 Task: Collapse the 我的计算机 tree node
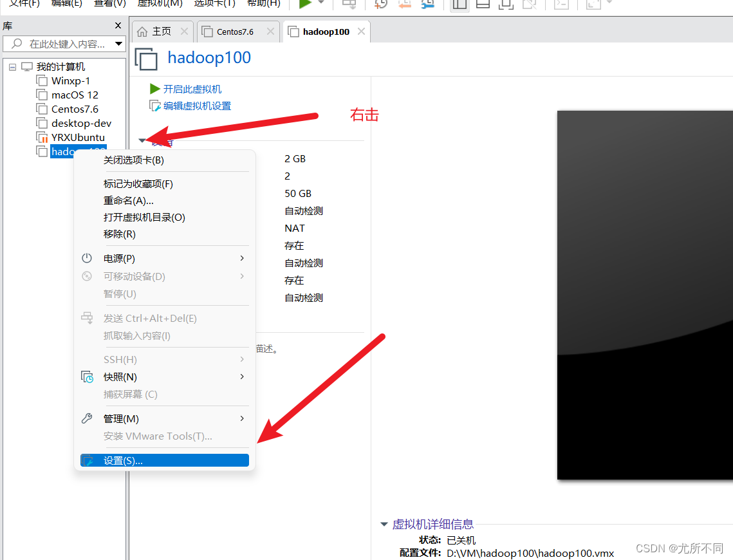pos(13,67)
